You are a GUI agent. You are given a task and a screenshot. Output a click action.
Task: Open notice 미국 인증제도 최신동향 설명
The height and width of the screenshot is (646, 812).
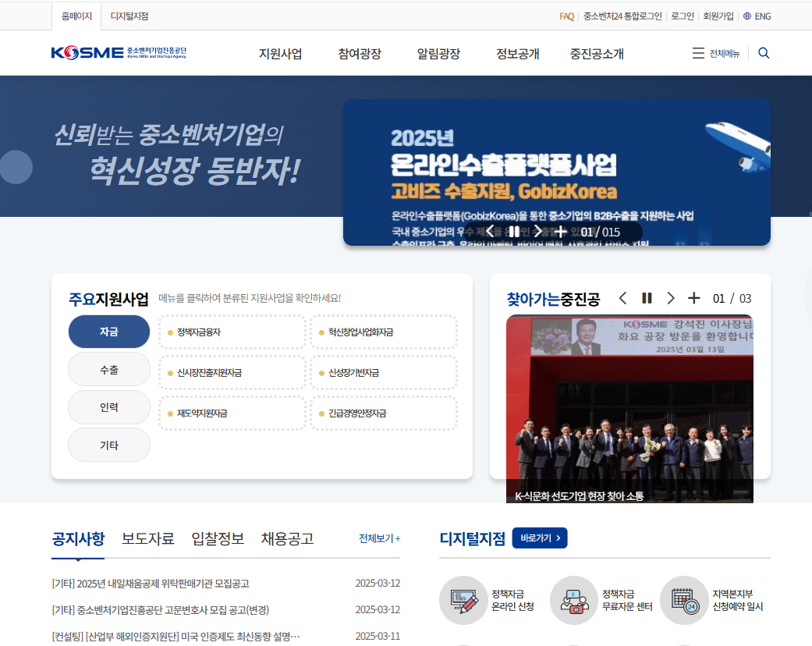(x=176, y=637)
